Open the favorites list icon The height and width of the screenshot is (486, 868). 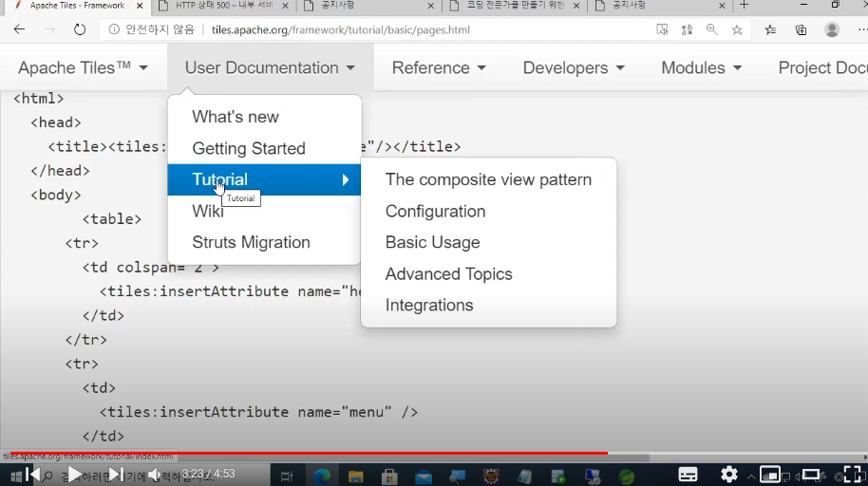770,29
